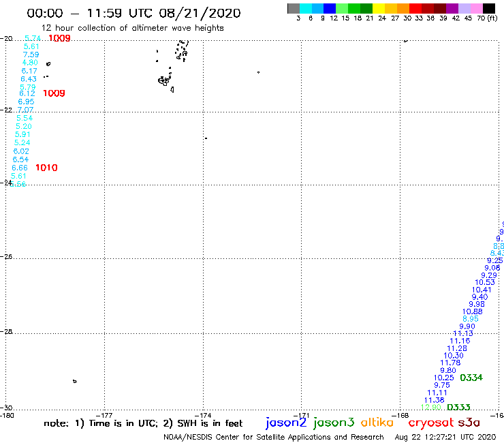Click wave height value 5.74
The width and height of the screenshot is (504, 443).
tap(33, 38)
